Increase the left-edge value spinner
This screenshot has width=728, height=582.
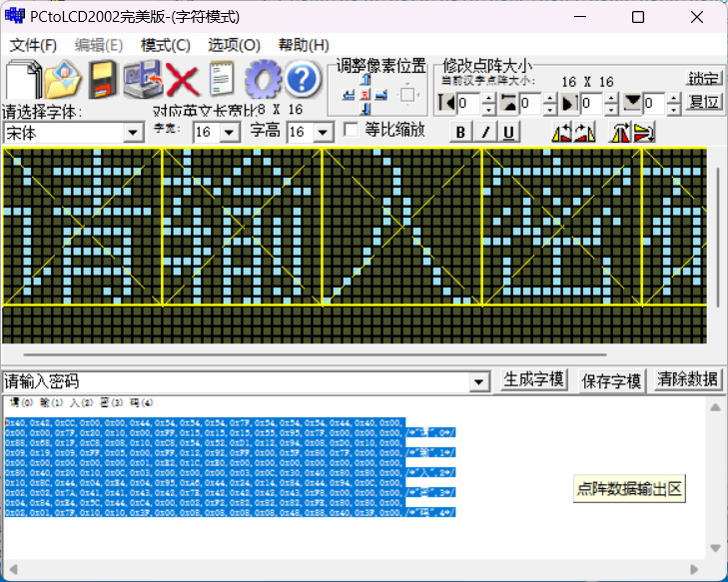tap(488, 98)
